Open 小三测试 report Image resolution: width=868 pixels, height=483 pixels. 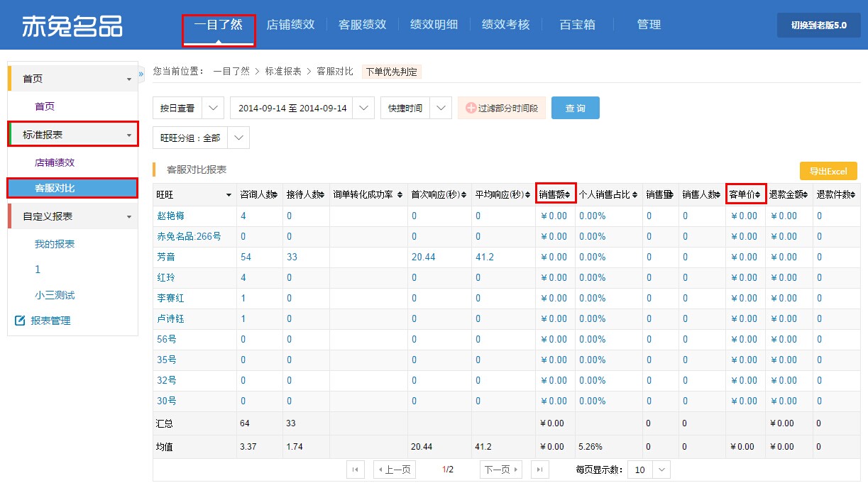point(55,295)
